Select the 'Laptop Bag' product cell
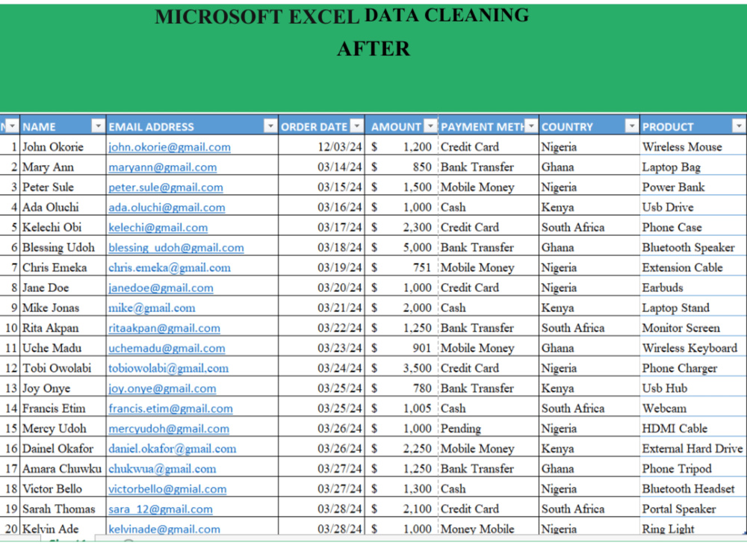 [x=693, y=167]
